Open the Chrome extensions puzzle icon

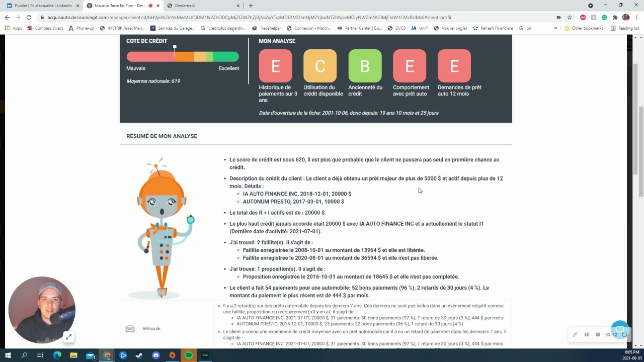pyautogui.click(x=615, y=17)
